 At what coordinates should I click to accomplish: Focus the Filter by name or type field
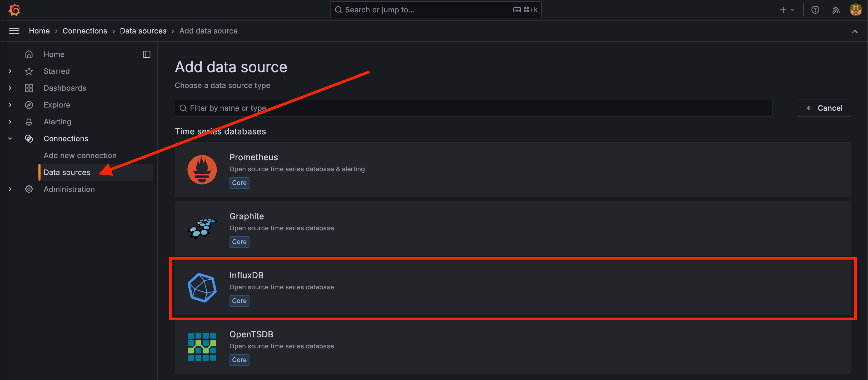473,108
